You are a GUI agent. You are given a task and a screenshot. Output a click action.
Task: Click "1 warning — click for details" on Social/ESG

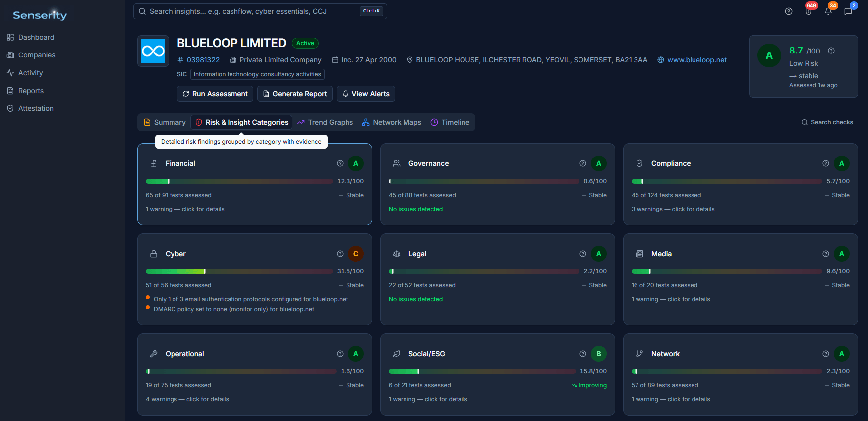pos(428,399)
